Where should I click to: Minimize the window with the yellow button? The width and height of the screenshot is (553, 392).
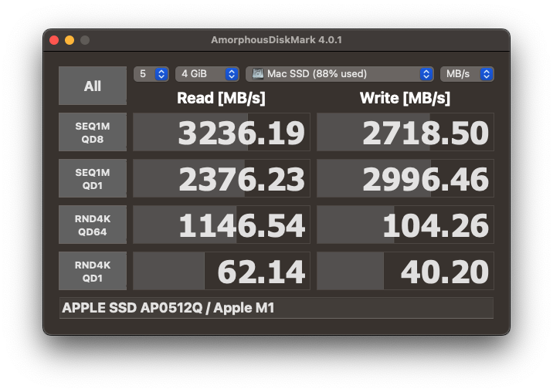coord(70,40)
